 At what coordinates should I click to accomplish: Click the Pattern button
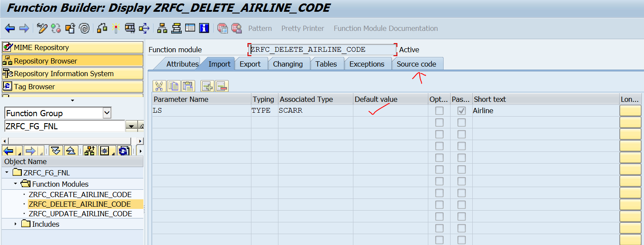[x=260, y=29]
